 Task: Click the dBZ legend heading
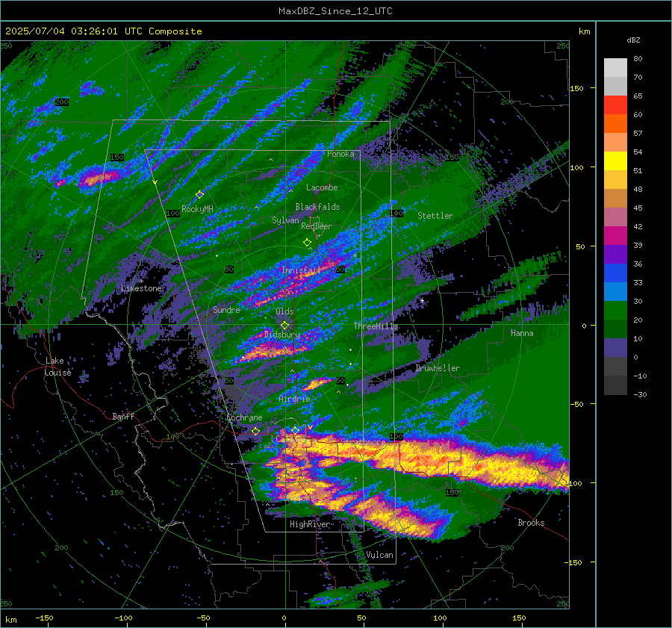633,40
